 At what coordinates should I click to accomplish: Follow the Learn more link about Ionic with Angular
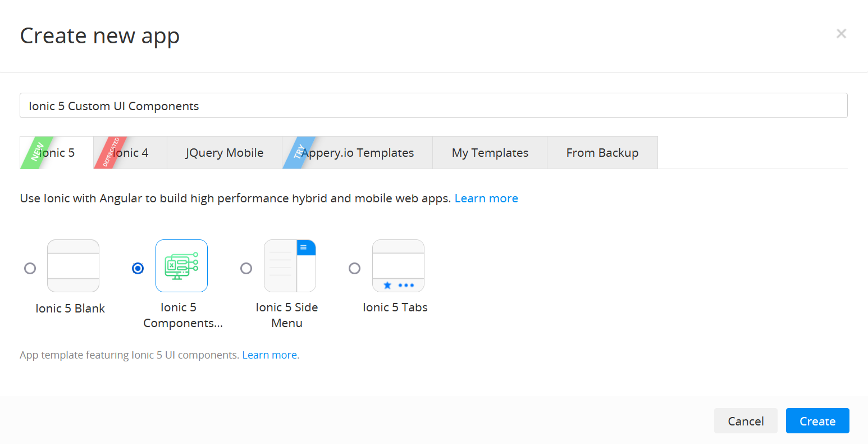point(486,198)
